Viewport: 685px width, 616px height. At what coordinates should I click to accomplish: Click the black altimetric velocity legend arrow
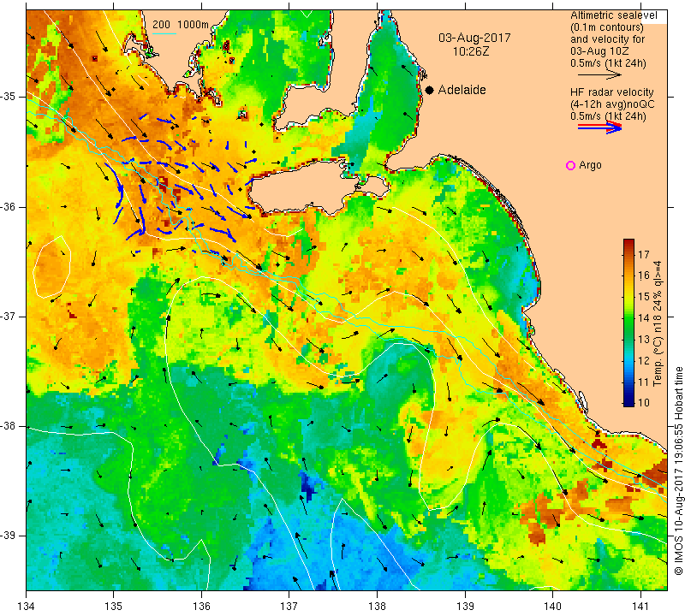pos(599,75)
